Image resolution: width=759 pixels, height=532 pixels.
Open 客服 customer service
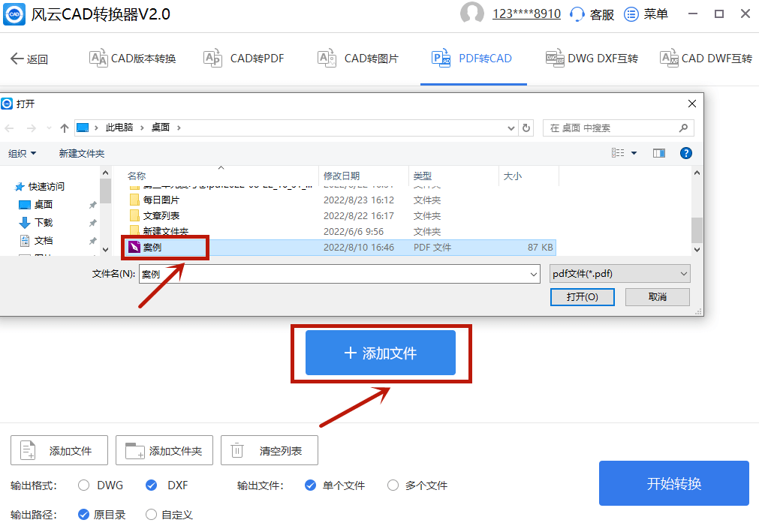(592, 14)
